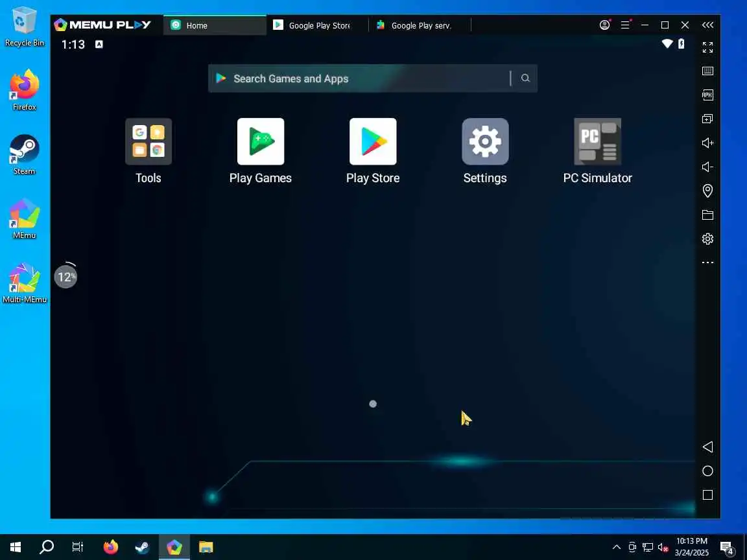Open the multi-instance window icon

coord(707,119)
